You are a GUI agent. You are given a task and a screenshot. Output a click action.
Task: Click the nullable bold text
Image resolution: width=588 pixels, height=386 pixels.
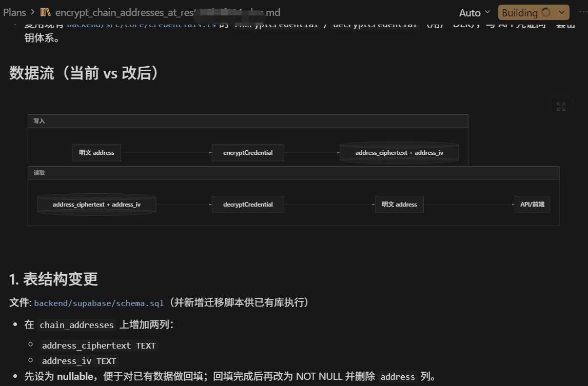point(74,376)
